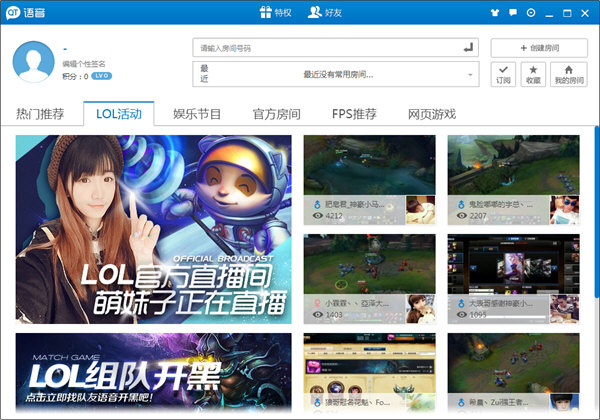Image resolution: width=600 pixels, height=420 pixels.
Task: Click the skin shirt icon in title bar
Action: pyautogui.click(x=493, y=13)
